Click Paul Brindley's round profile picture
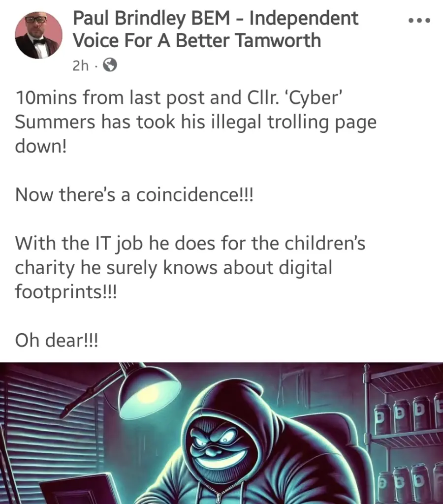The image size is (443, 504). click(x=38, y=35)
